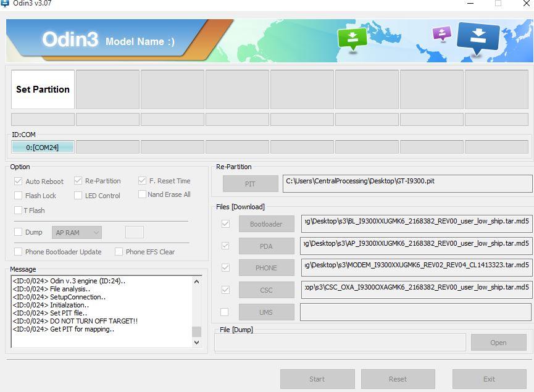Click the 'SetupConnection..' log line
This screenshot has height=392, width=534.
coord(59,297)
